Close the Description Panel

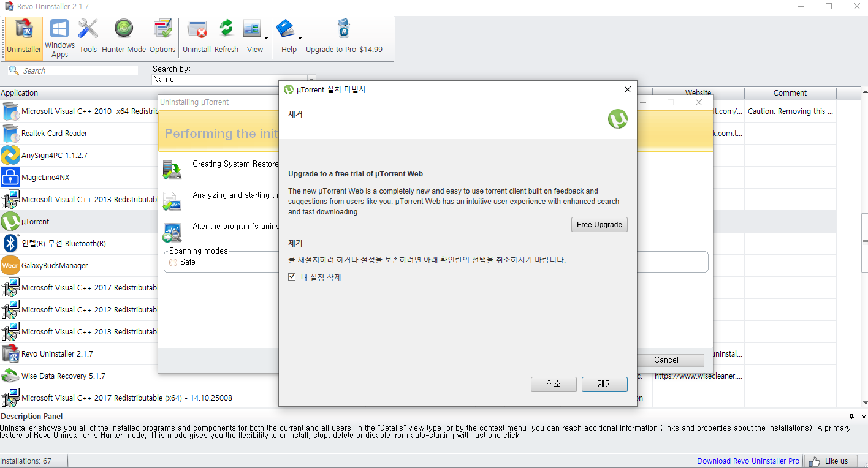point(863,417)
